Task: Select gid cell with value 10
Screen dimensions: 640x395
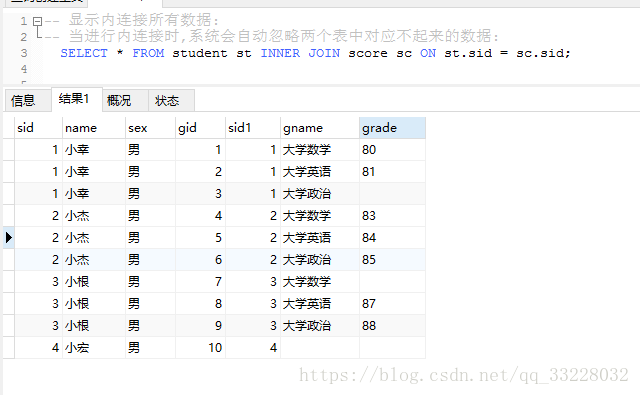Action: 200,348
